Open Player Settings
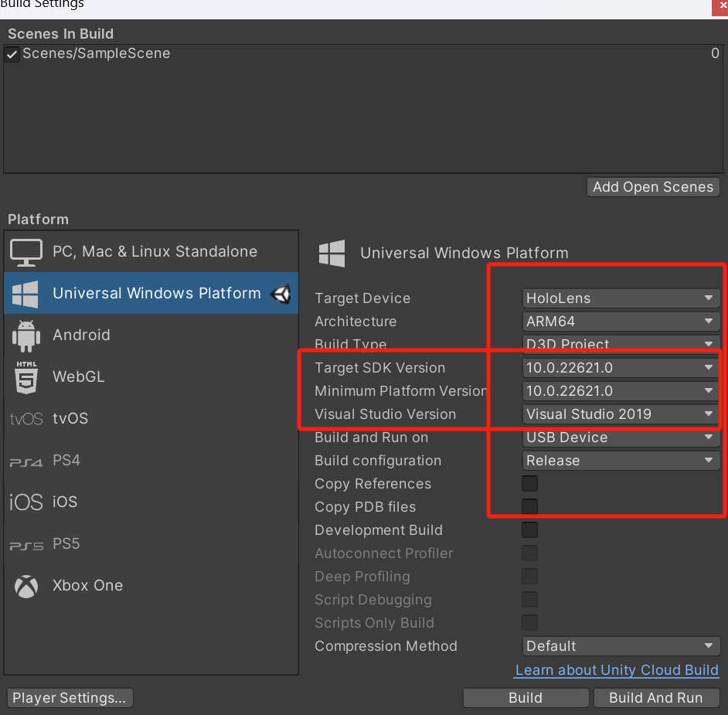 point(70,698)
